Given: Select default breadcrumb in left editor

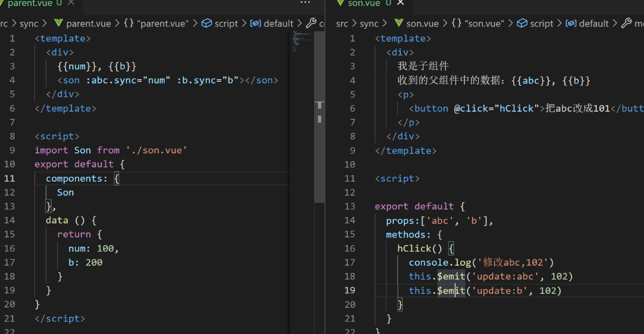Looking at the screenshot, I should click(x=278, y=24).
